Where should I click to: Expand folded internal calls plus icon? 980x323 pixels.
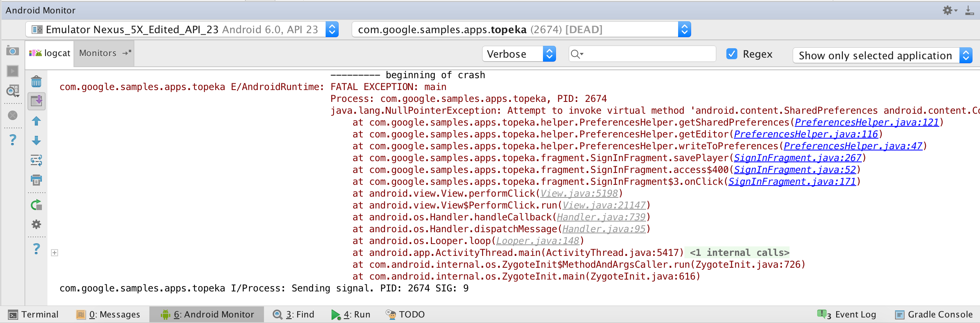point(55,253)
